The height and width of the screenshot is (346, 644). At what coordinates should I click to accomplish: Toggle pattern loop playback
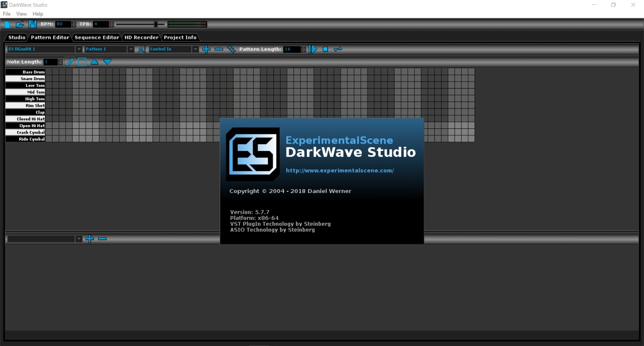[x=338, y=49]
